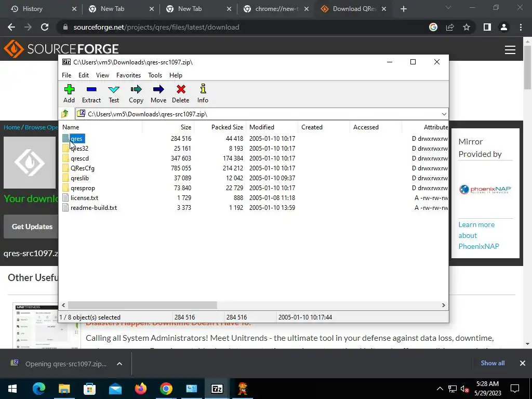The width and height of the screenshot is (532, 399).
Task: Open File Explorer from the taskbar
Action: 64,389
